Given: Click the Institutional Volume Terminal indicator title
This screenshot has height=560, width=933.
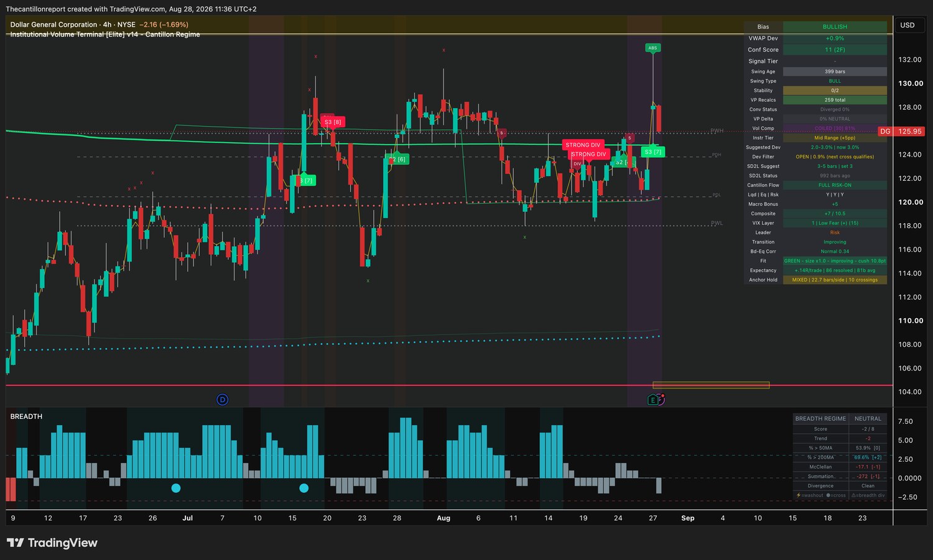Looking at the screenshot, I should click(105, 35).
